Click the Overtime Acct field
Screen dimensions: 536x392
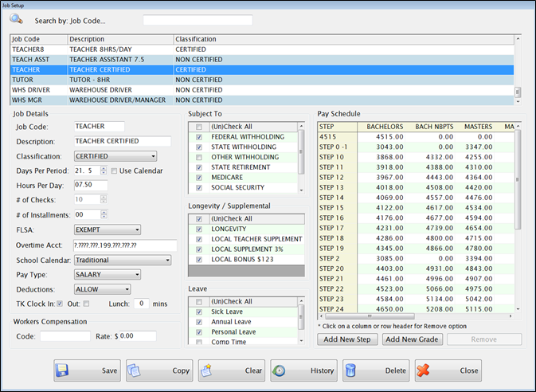tap(125, 245)
